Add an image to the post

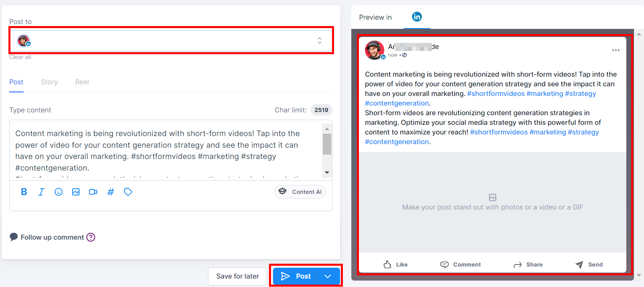tap(76, 192)
